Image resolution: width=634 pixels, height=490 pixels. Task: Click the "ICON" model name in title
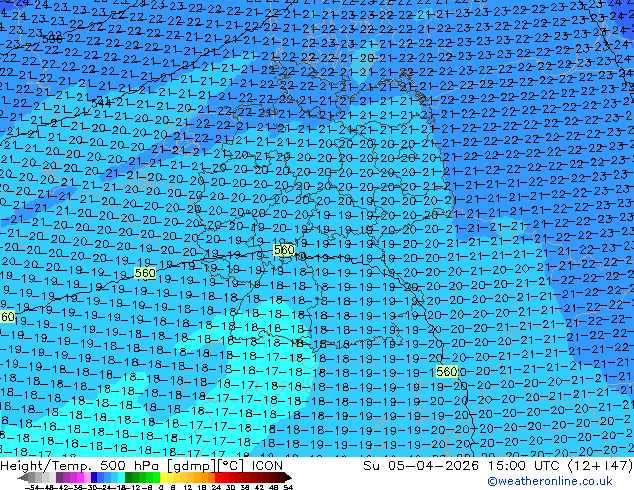[267, 466]
